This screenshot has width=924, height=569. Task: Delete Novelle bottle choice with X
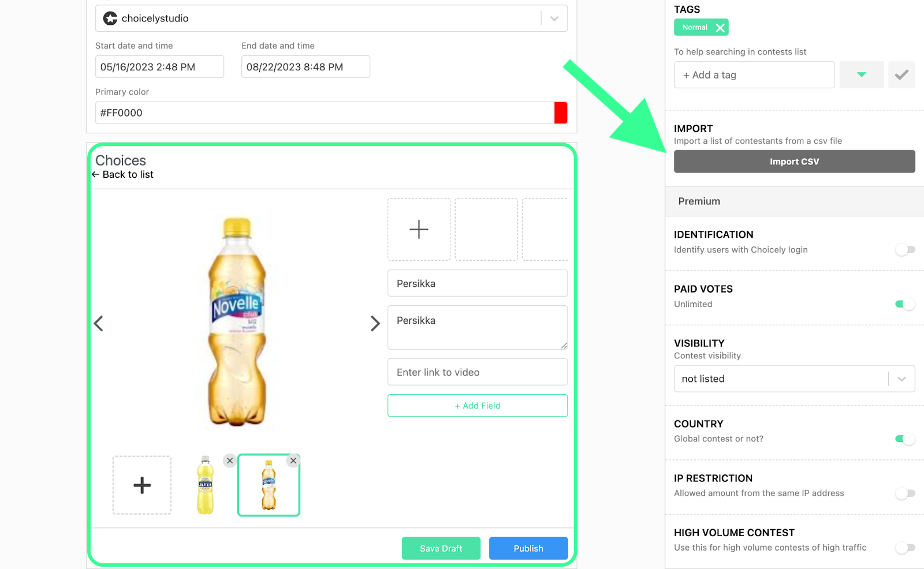pos(293,461)
